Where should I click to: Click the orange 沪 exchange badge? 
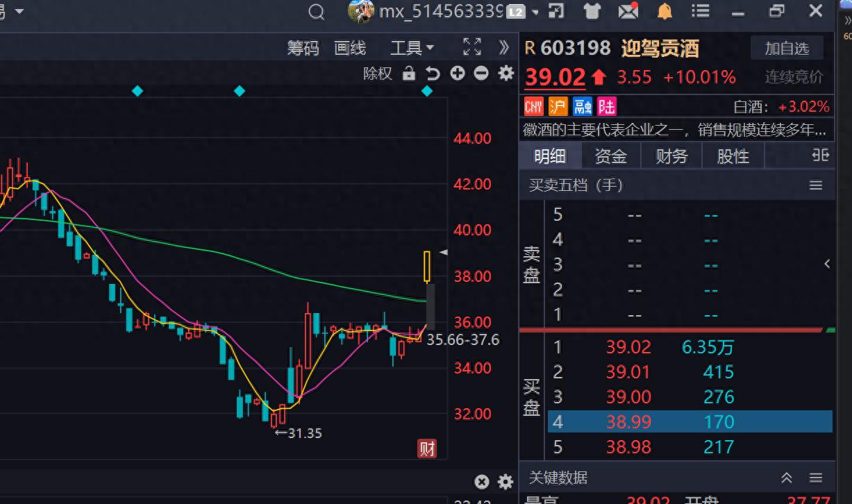pos(558,106)
